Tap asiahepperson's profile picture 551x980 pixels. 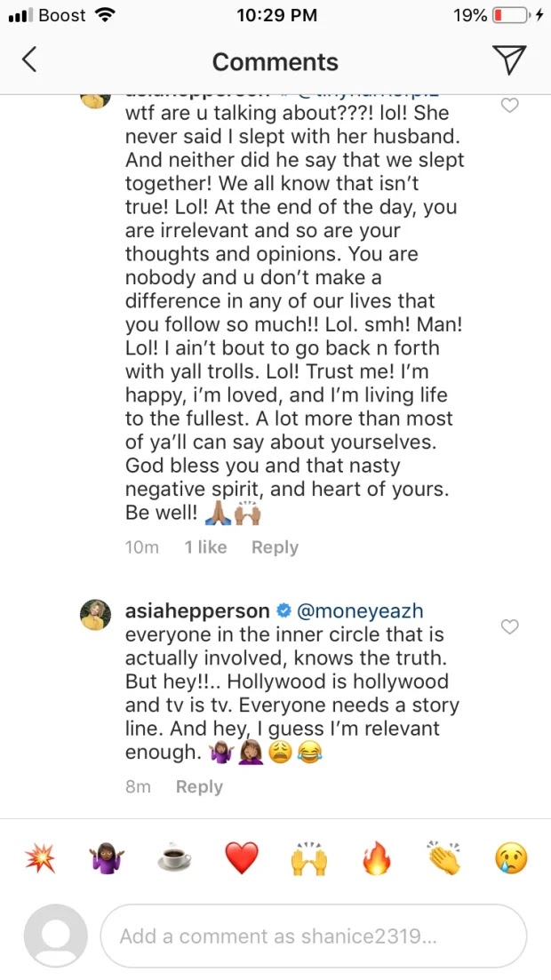97,614
